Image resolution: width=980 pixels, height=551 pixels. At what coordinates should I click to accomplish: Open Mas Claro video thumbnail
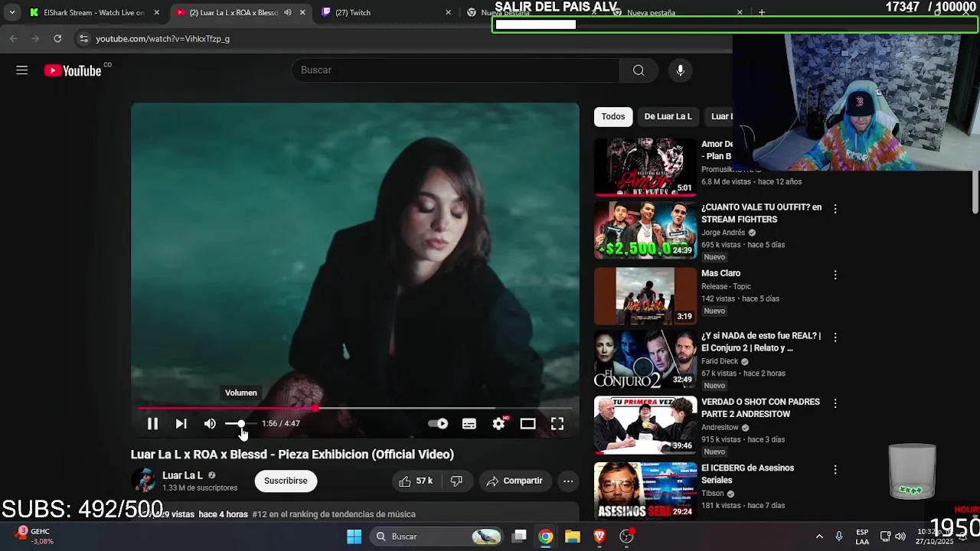pyautogui.click(x=645, y=295)
